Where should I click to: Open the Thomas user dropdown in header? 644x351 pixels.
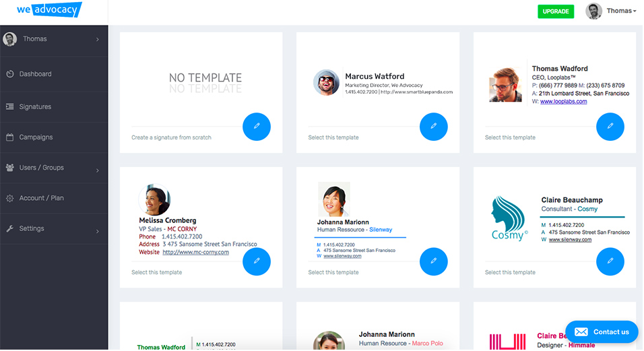[621, 11]
